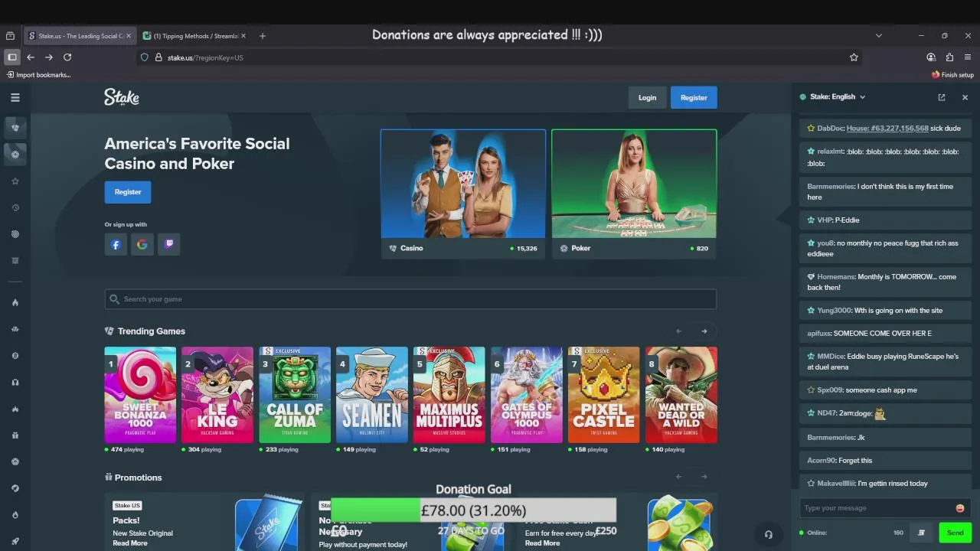Screen dimensions: 980x551
Task: Open Seamen game thumbnail
Action: pos(372,395)
